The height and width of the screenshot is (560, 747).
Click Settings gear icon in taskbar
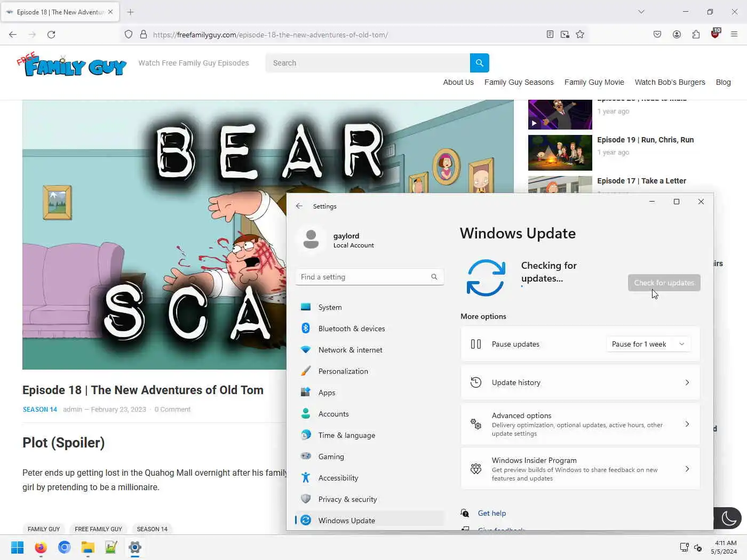(x=135, y=547)
